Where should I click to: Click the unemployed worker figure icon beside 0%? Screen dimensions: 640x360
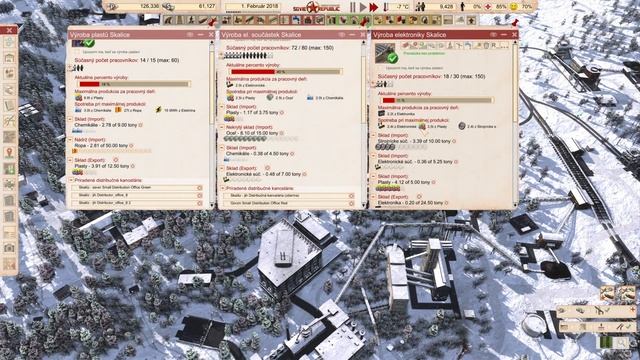pyautogui.click(x=462, y=7)
